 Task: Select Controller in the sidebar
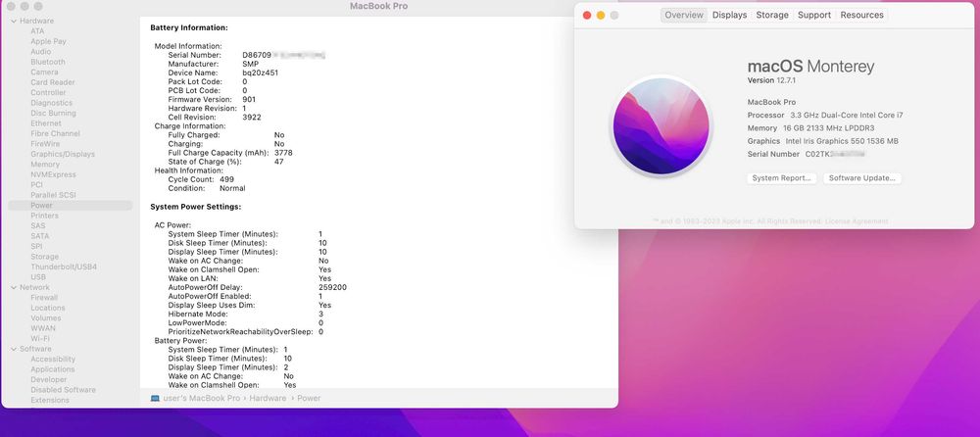48,92
